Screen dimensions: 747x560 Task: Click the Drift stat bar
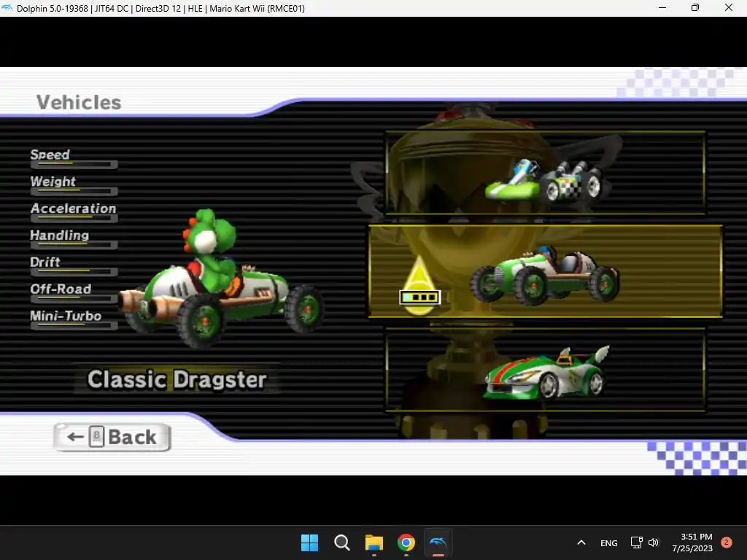tap(74, 272)
